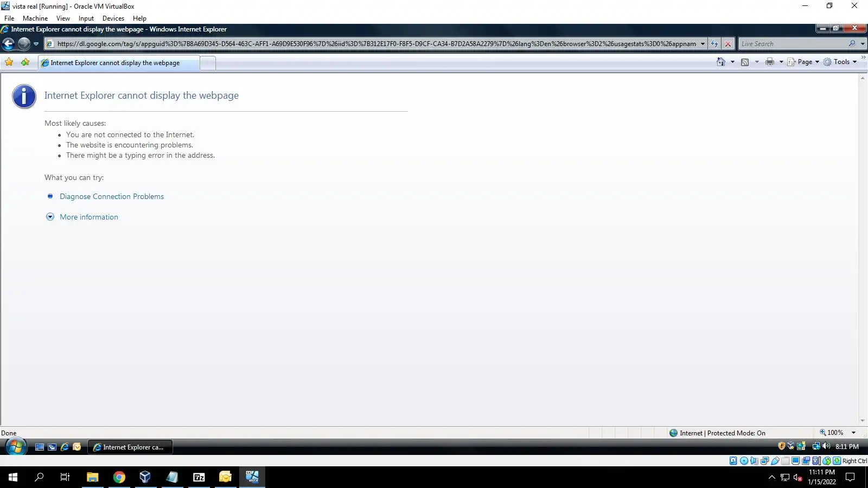This screenshot has height=488, width=868.
Task: Open the zoom level dropdown arrow
Action: click(x=853, y=433)
